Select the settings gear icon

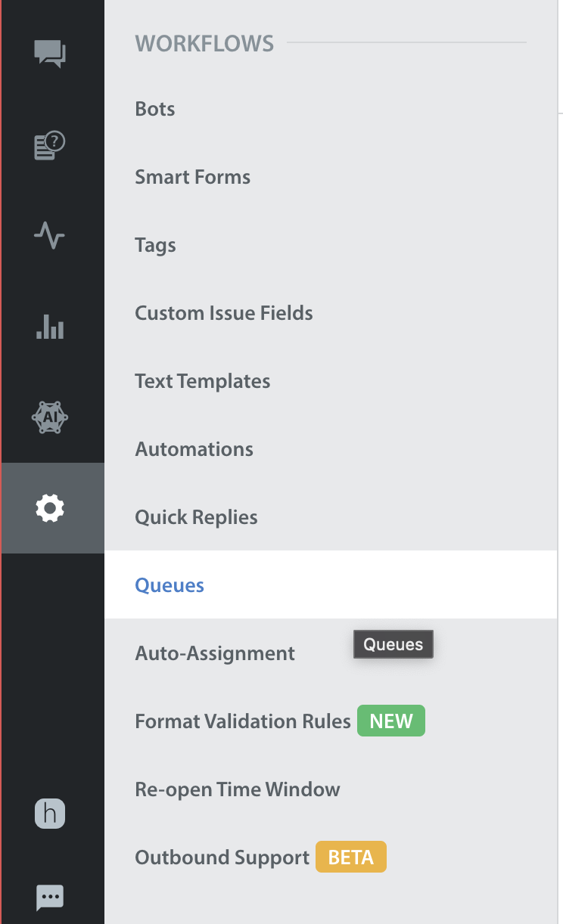coord(50,508)
